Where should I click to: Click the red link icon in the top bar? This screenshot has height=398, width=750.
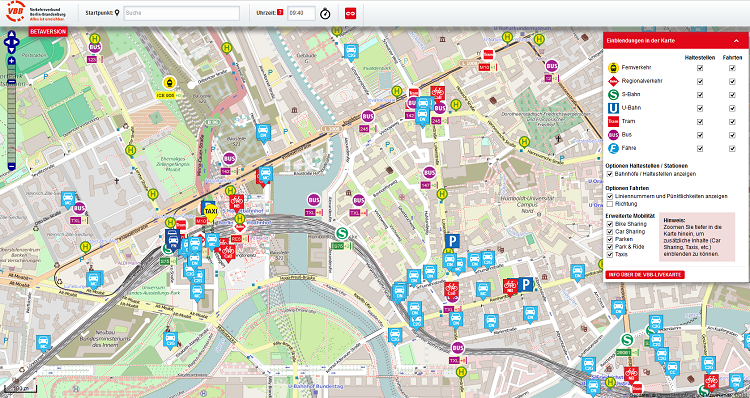pos(351,13)
